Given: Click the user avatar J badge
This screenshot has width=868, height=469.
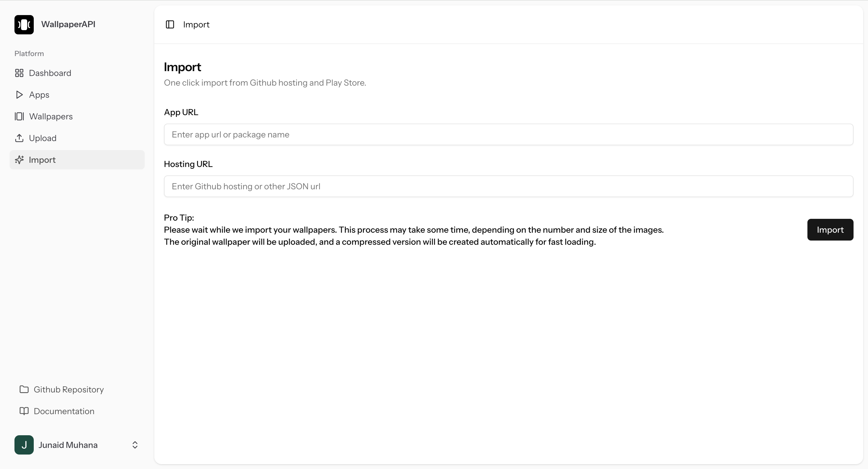Looking at the screenshot, I should coord(24,445).
